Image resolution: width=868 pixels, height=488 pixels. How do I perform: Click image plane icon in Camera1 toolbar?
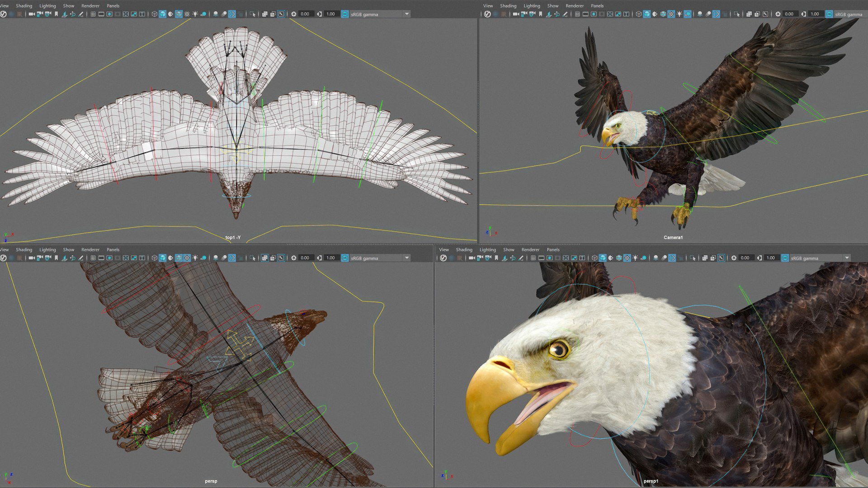[548, 14]
